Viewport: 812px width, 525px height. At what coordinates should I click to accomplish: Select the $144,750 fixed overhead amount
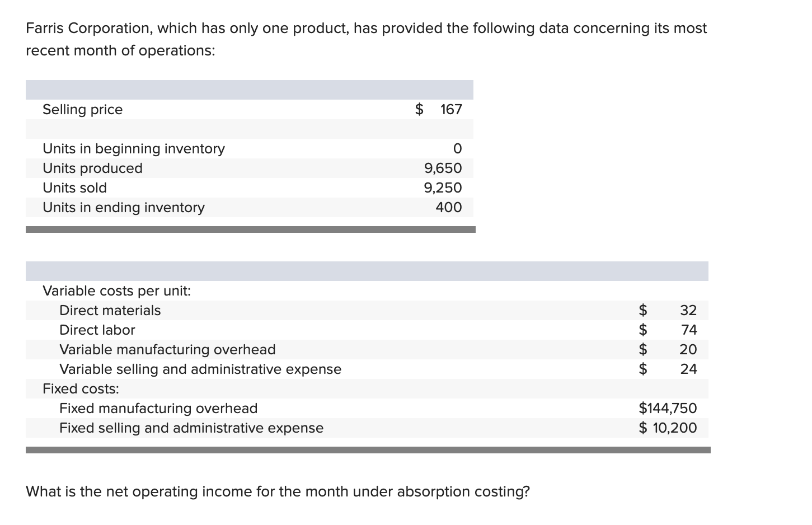tap(668, 409)
